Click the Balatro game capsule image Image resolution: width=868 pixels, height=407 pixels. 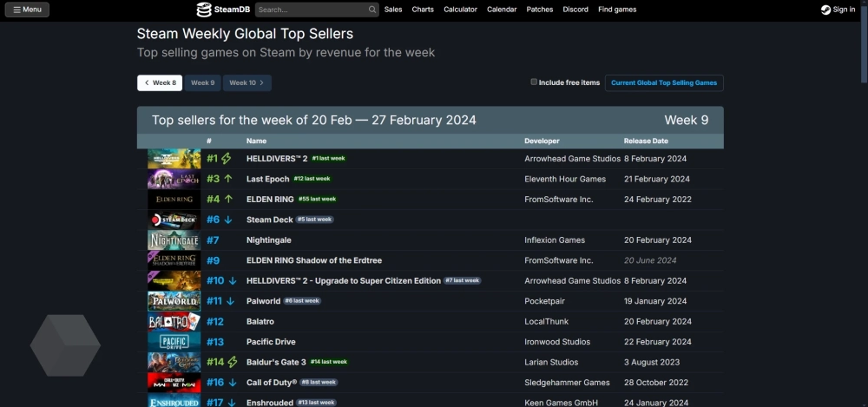(x=174, y=321)
